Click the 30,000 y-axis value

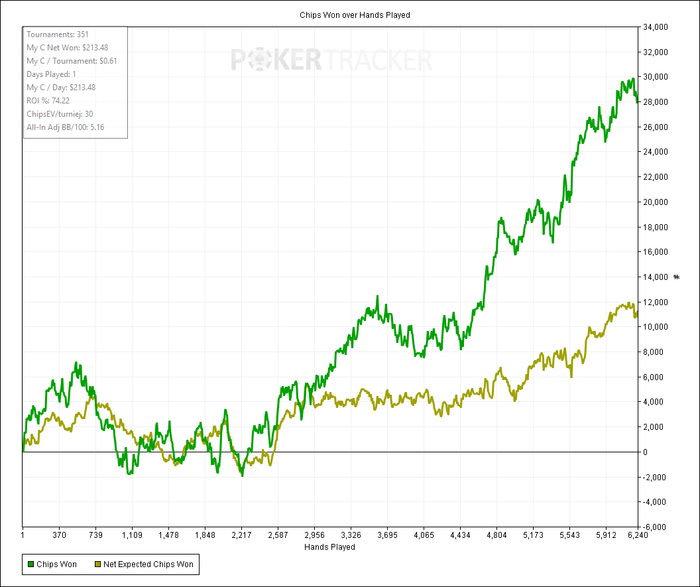point(655,77)
